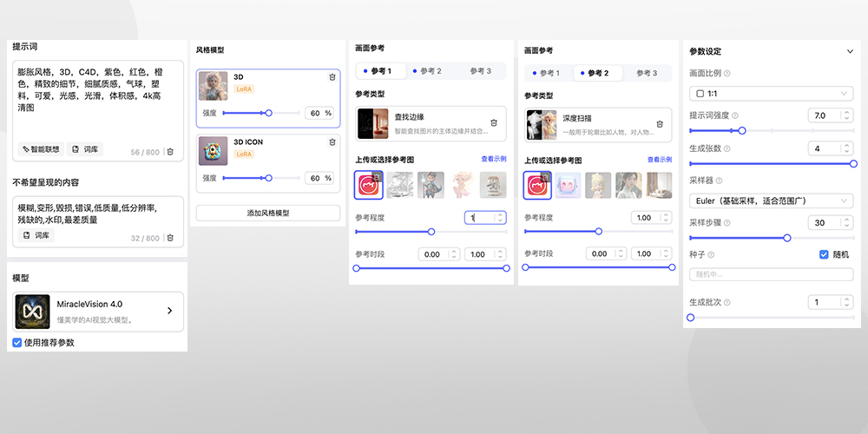Select the woman in green dress thumbnail
The width and height of the screenshot is (868, 434).
628,186
